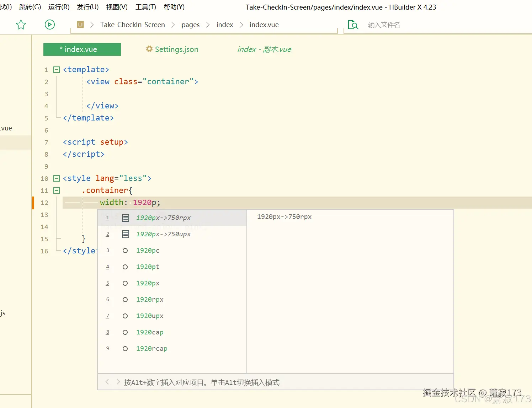The height and width of the screenshot is (408, 532).
Task: Click class="container" on line 2
Action: pyautogui.click(x=154, y=82)
